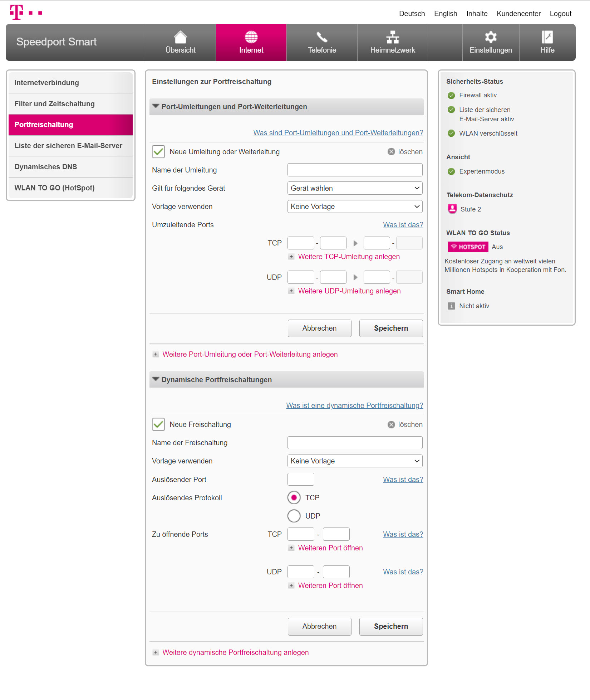
Task: Focus first TCP field under Zu öffnende Ports
Action: 301,534
